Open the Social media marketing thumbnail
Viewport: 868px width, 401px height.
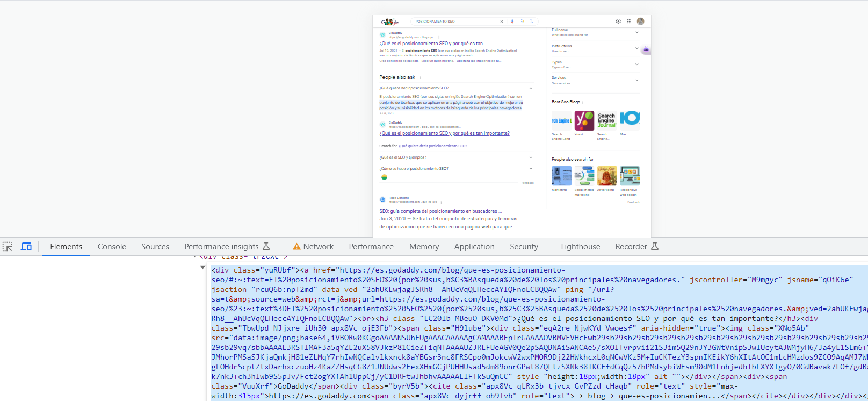coord(584,176)
